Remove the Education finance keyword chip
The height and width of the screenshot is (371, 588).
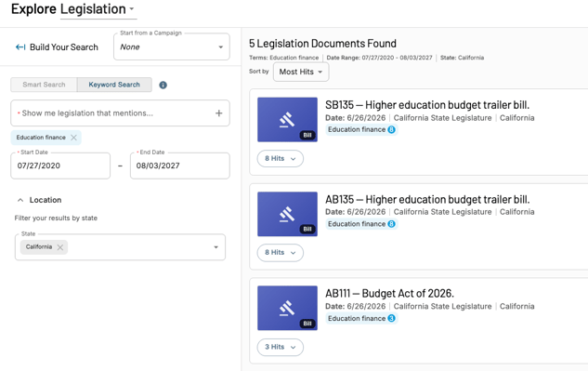pyautogui.click(x=74, y=138)
